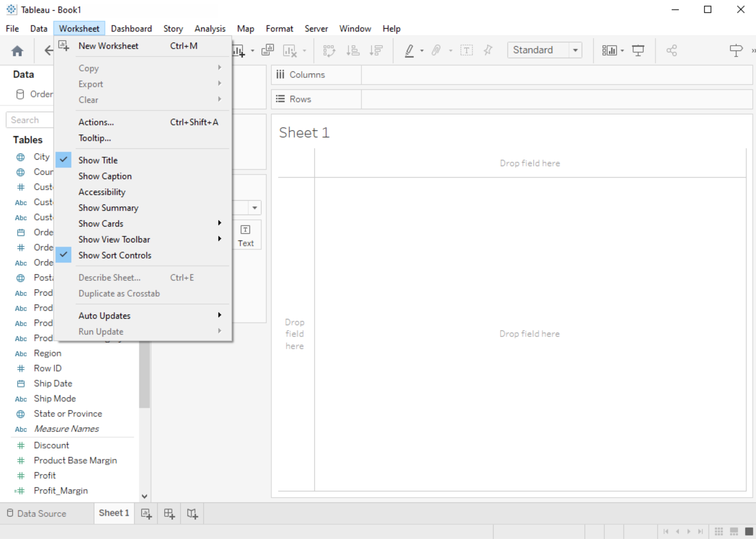756x539 pixels.
Task: Click the New Story tab icon
Action: tap(192, 514)
